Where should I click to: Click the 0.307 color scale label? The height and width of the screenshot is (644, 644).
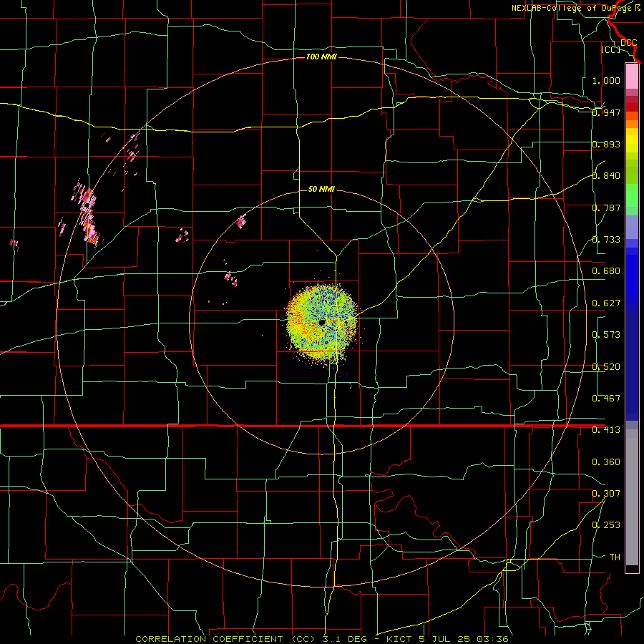pos(606,494)
